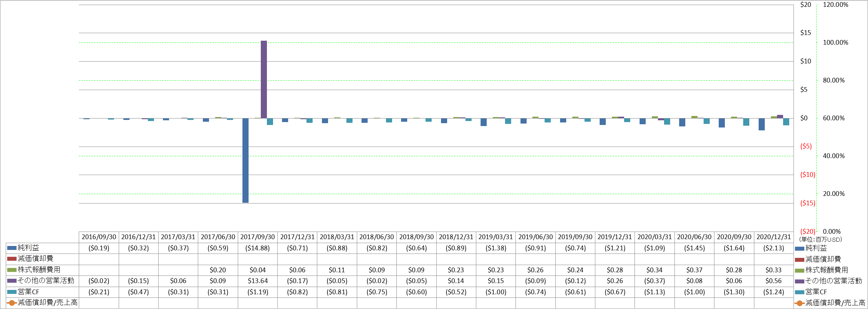Image resolution: width=868 pixels, height=309 pixels.
Task: Click the red ($10) axis label
Action: tap(808, 175)
